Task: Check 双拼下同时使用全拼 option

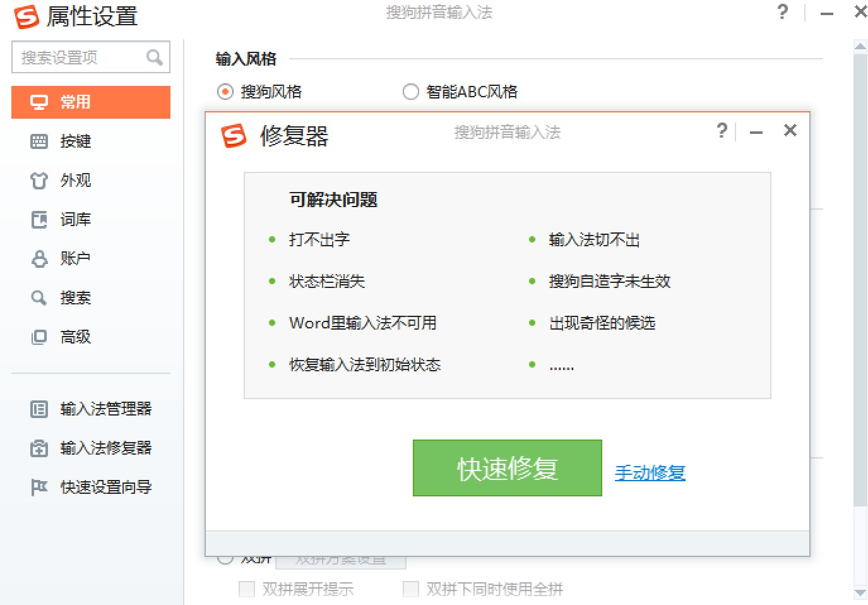Action: point(410,589)
